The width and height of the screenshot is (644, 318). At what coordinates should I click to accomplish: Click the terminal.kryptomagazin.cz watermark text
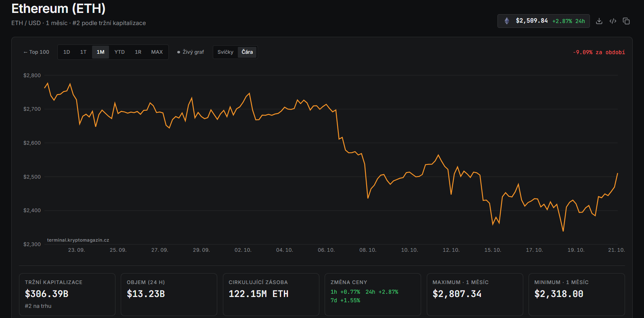[x=78, y=240]
